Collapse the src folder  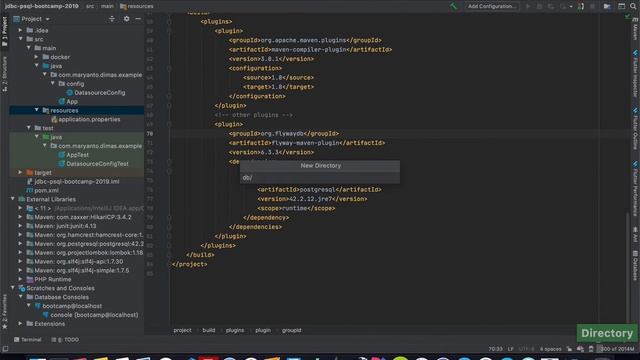coord(20,39)
